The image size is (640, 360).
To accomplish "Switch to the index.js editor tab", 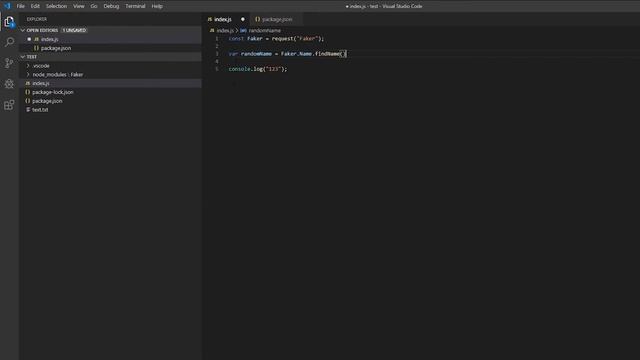I will (x=227, y=19).
